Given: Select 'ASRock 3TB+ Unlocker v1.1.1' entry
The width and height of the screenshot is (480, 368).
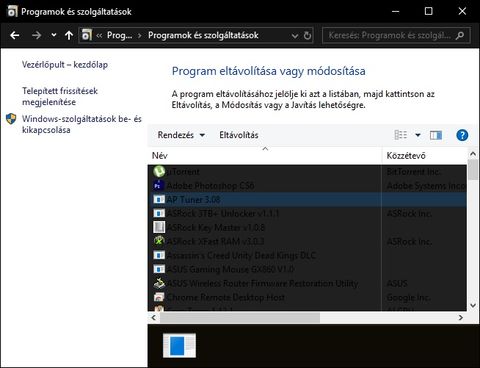Looking at the screenshot, I should (307, 213).
